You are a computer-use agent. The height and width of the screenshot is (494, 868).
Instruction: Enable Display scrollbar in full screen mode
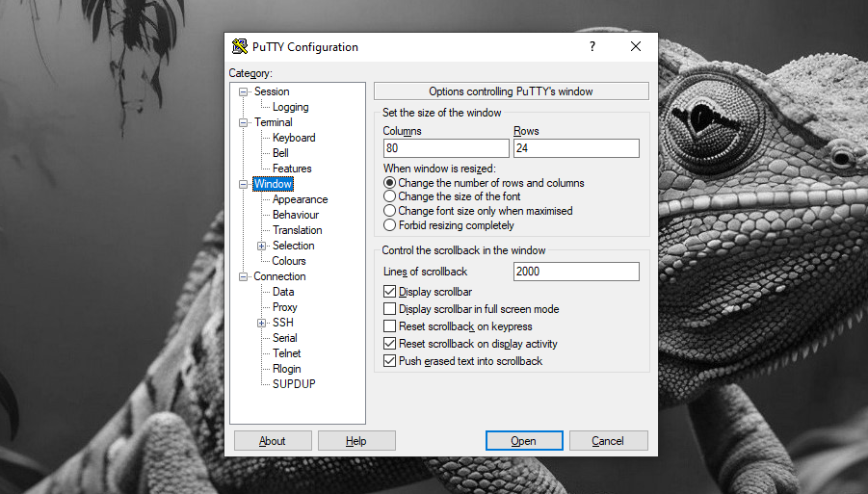pos(390,309)
